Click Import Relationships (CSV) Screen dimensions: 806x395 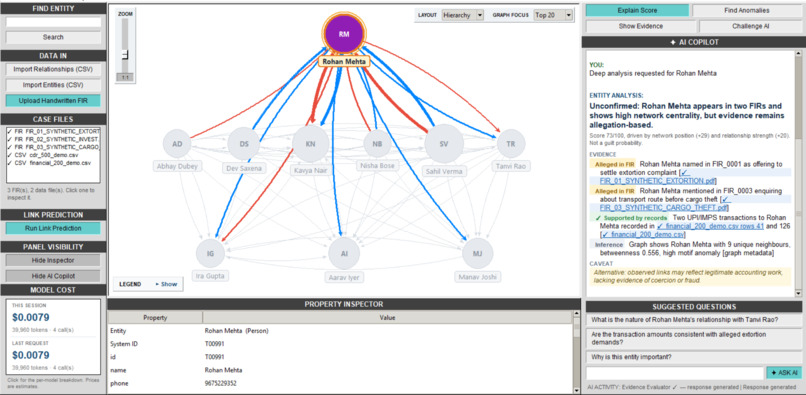(53, 69)
